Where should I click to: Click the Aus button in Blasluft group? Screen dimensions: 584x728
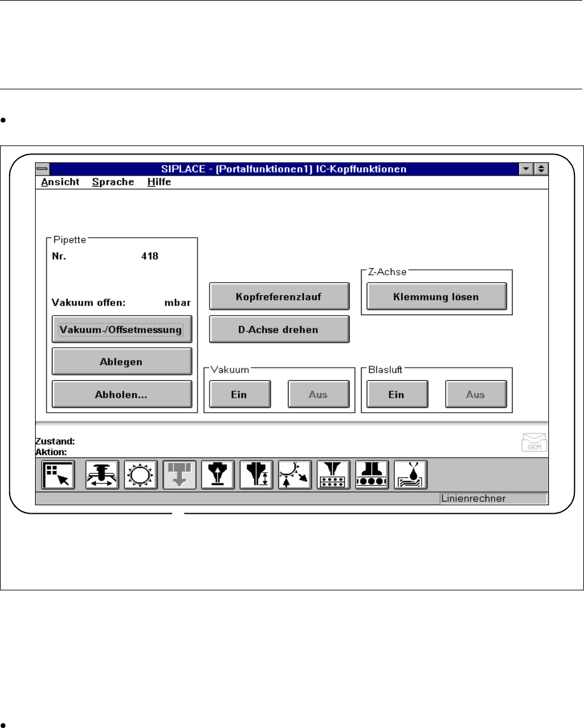point(476,394)
